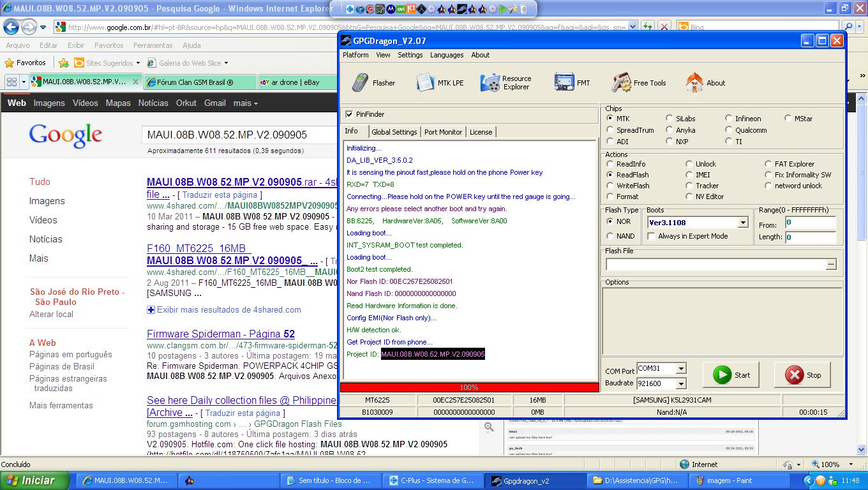Open the Settings menu in GPGDragon
The width and height of the screenshot is (868, 490).
[410, 55]
